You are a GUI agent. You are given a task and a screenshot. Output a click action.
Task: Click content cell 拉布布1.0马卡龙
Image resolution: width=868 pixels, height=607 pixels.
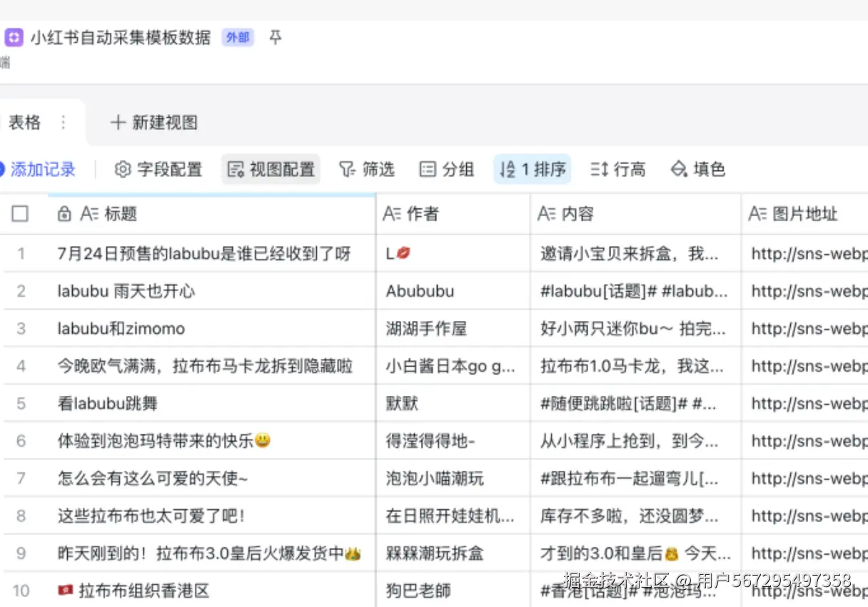tap(635, 366)
